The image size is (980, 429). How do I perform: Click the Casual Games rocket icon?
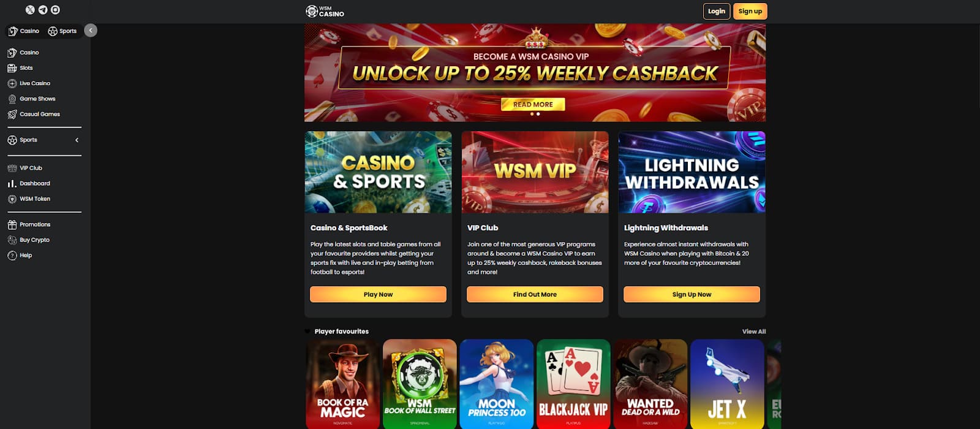click(x=12, y=114)
